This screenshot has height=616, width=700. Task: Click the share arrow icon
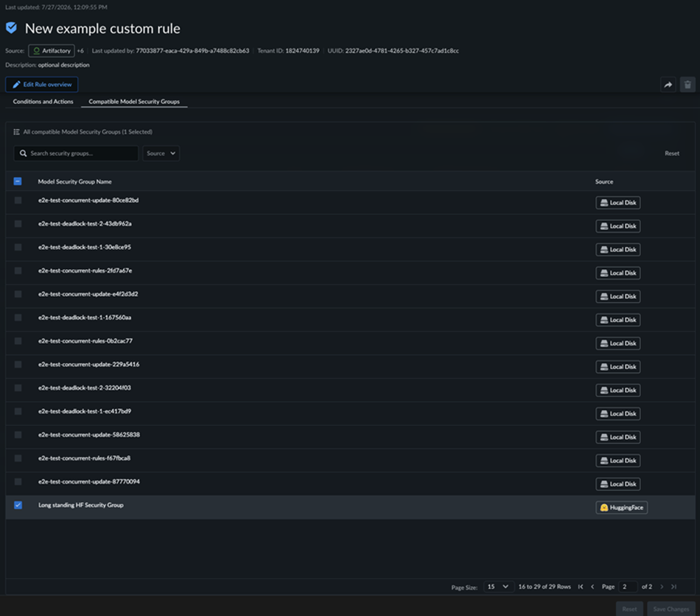(x=668, y=84)
